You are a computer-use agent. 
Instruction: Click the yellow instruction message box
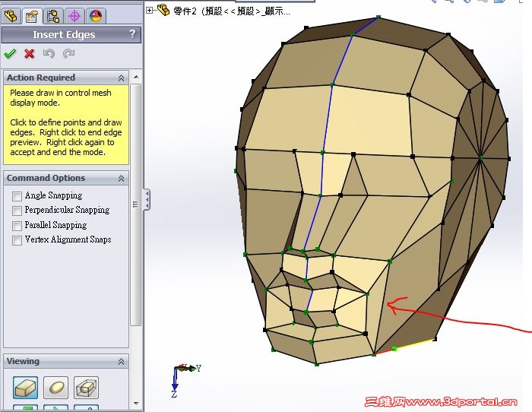[x=66, y=125]
